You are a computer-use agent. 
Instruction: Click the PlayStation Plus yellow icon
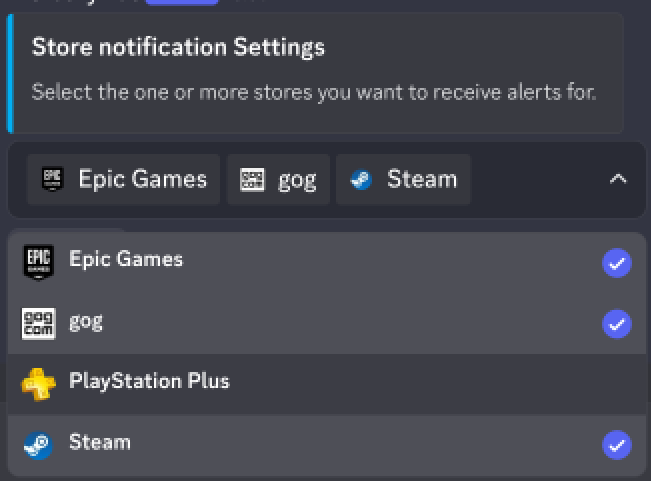tap(38, 384)
